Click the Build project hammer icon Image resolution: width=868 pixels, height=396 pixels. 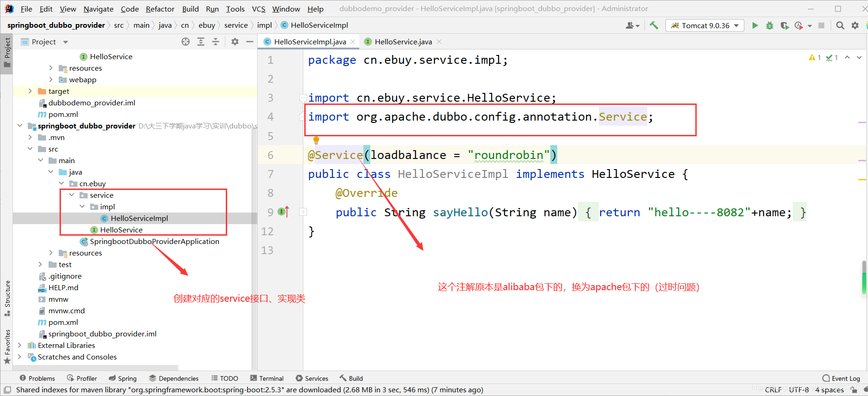pyautogui.click(x=654, y=25)
